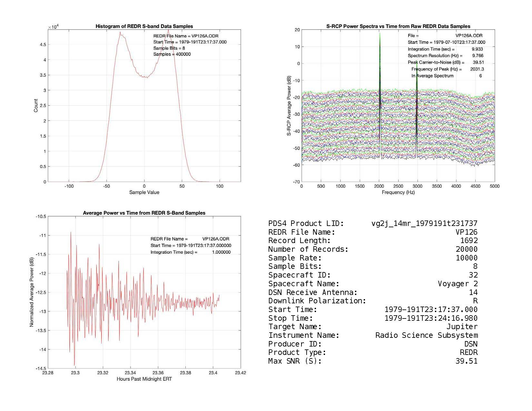Click 'Samples = 400000' text in histogram
This screenshot has height=411, width=532.
(x=172, y=54)
